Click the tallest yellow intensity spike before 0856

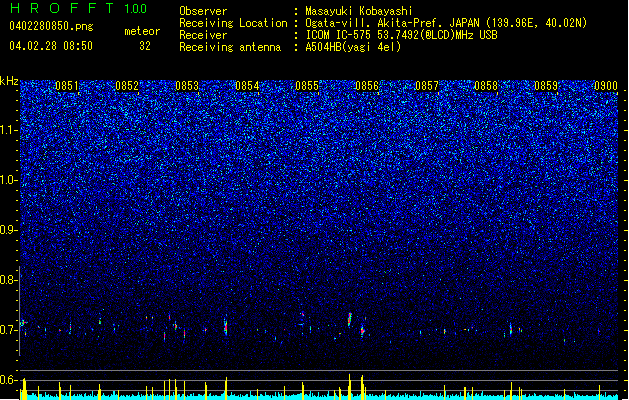(x=349, y=386)
